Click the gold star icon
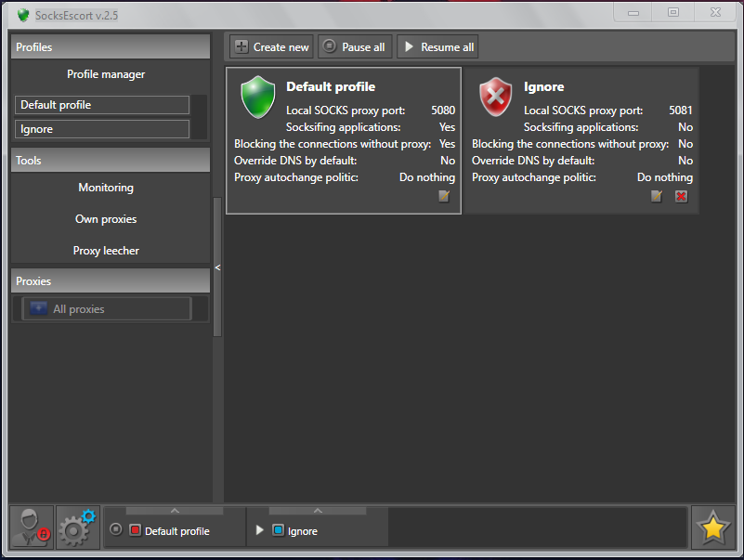The image size is (744, 560). click(713, 527)
